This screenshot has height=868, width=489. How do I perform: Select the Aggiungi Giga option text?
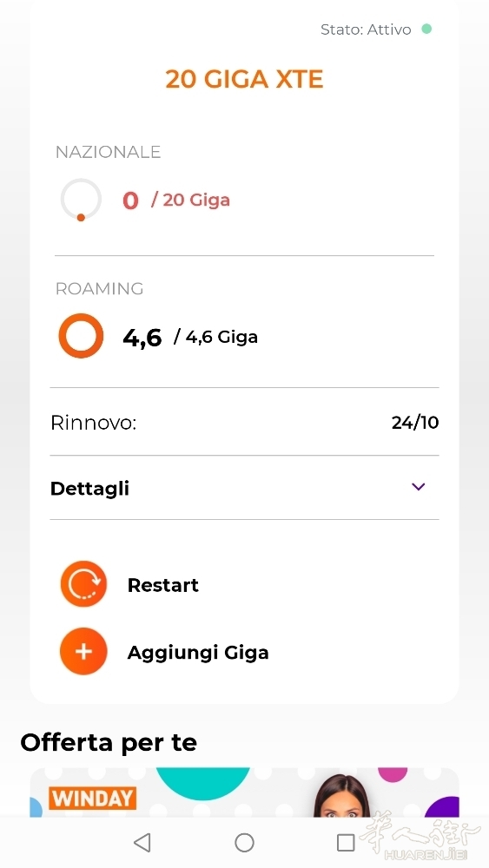click(198, 653)
